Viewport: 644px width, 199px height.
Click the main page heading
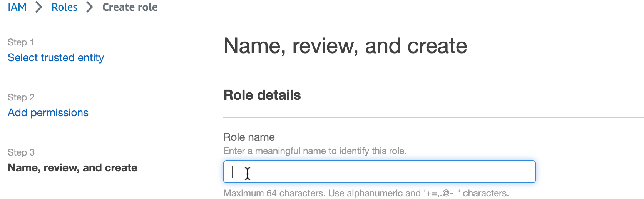coord(345,46)
